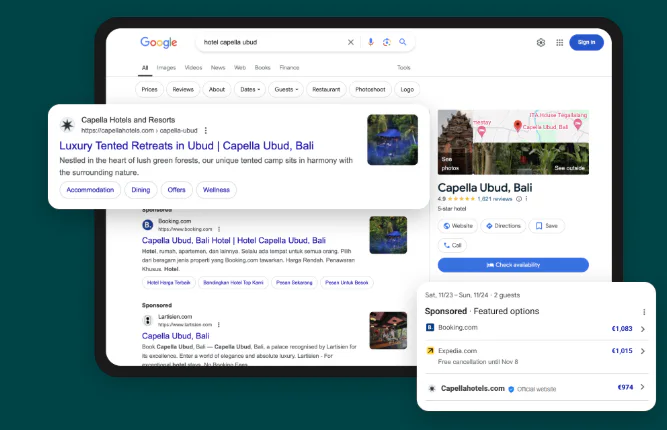Expand the Booking.com €1,083 price option
The image size is (667, 430).
(536, 328)
